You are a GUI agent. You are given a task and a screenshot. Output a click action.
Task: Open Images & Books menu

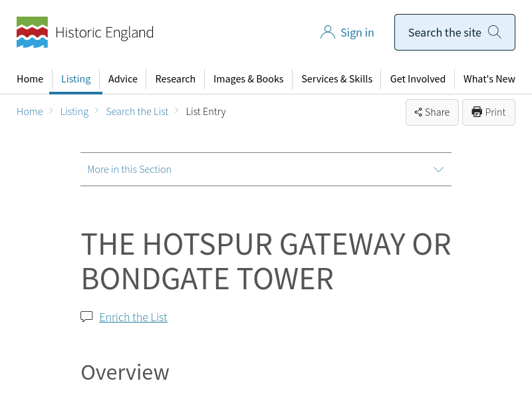point(248,79)
